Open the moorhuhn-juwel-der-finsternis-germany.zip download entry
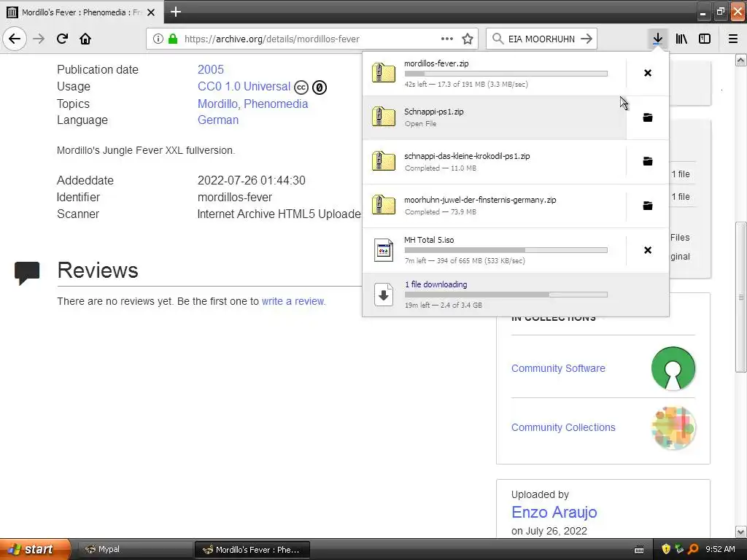 494,206
